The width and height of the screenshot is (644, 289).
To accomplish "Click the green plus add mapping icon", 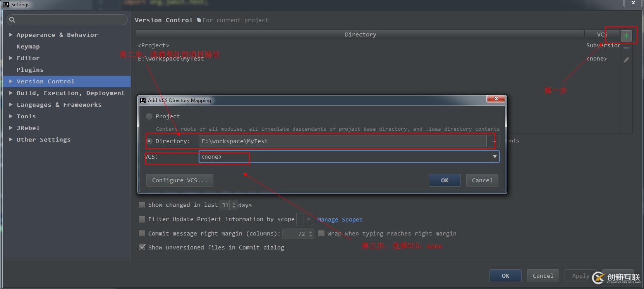I will click(626, 36).
